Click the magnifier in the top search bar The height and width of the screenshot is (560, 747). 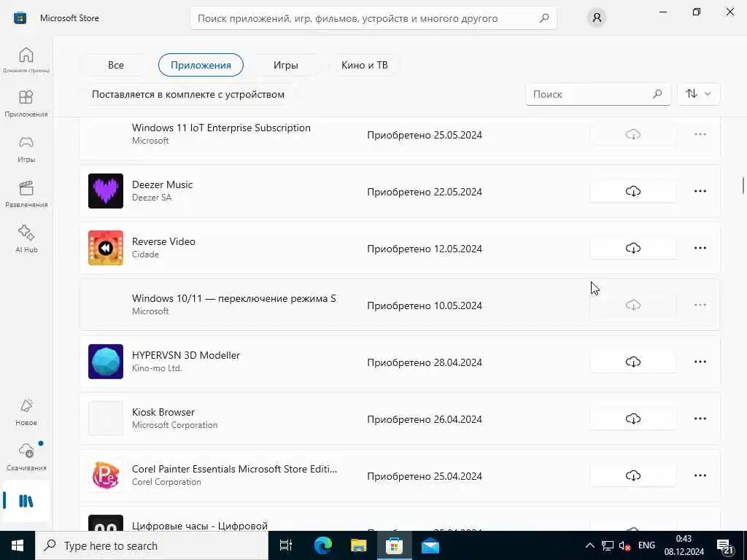click(544, 18)
